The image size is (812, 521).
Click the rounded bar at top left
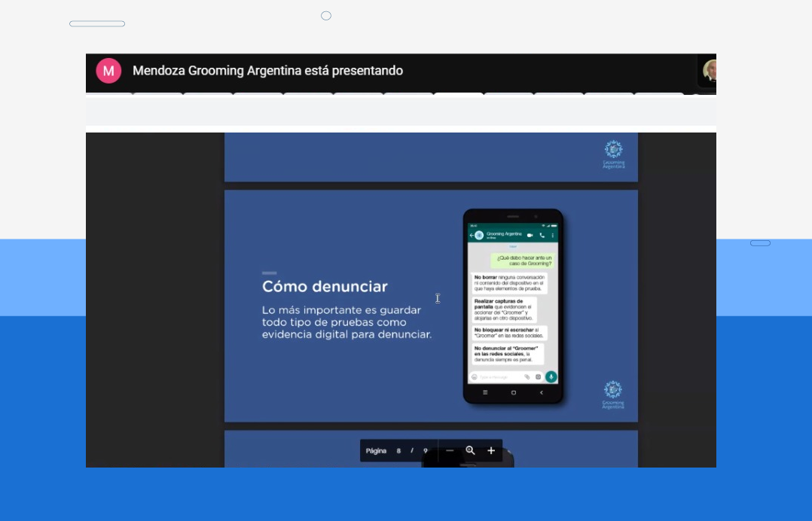coord(97,24)
